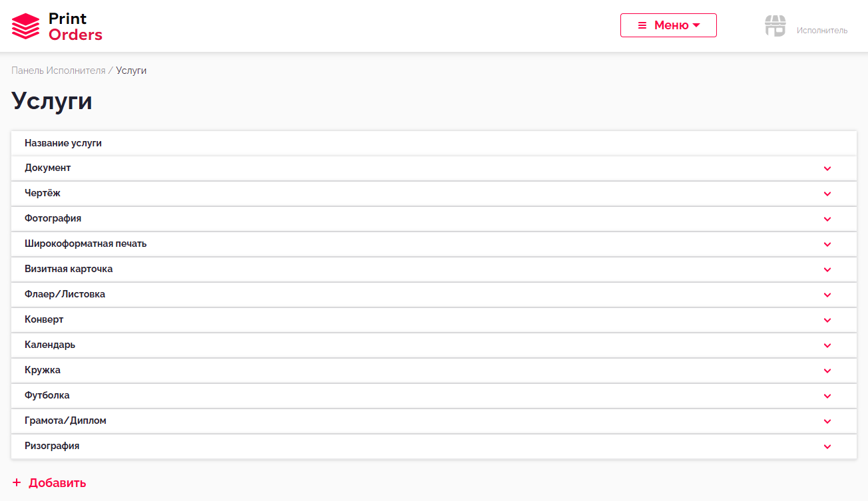
Task: Go to Панель Исполнителя breadcrumb link
Action: [59, 71]
